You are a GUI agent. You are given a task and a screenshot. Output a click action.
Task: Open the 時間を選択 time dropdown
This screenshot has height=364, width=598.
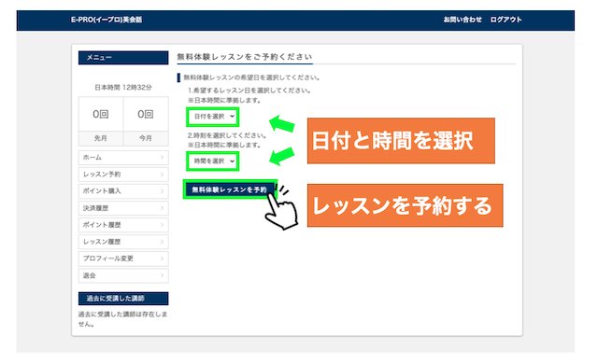pos(213,161)
